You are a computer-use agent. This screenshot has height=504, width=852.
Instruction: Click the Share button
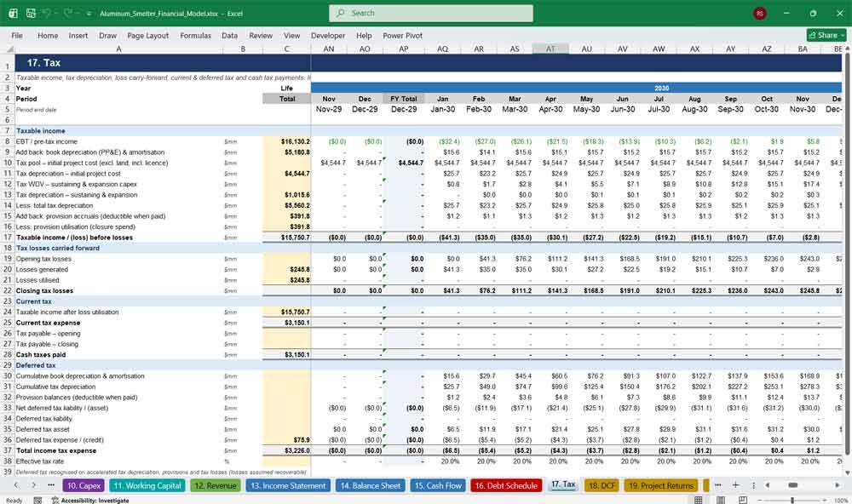click(826, 35)
